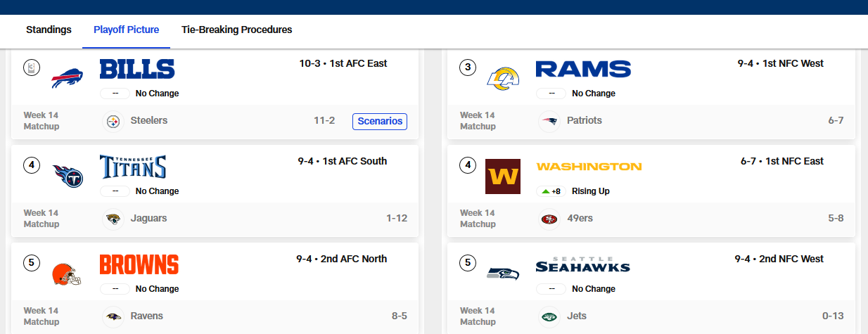Click the BILLS team name wordmark
868x334 pixels.
point(137,69)
